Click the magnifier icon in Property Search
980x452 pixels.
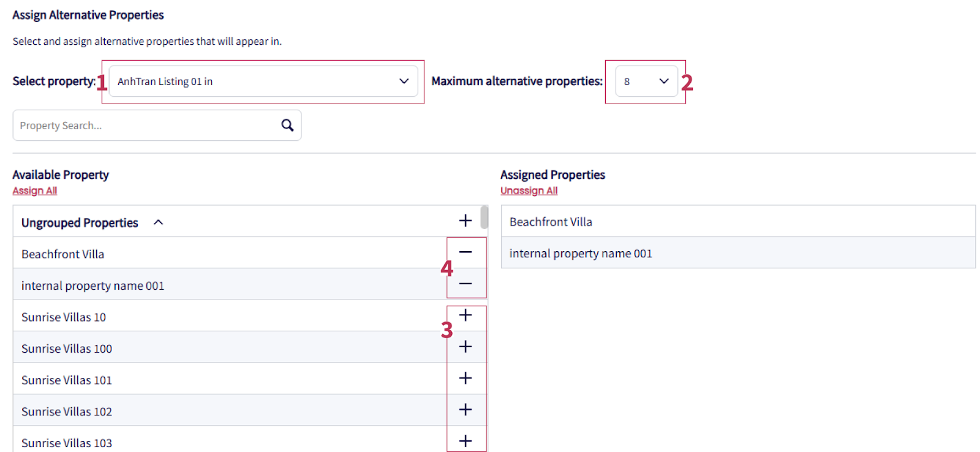pyautogui.click(x=287, y=126)
